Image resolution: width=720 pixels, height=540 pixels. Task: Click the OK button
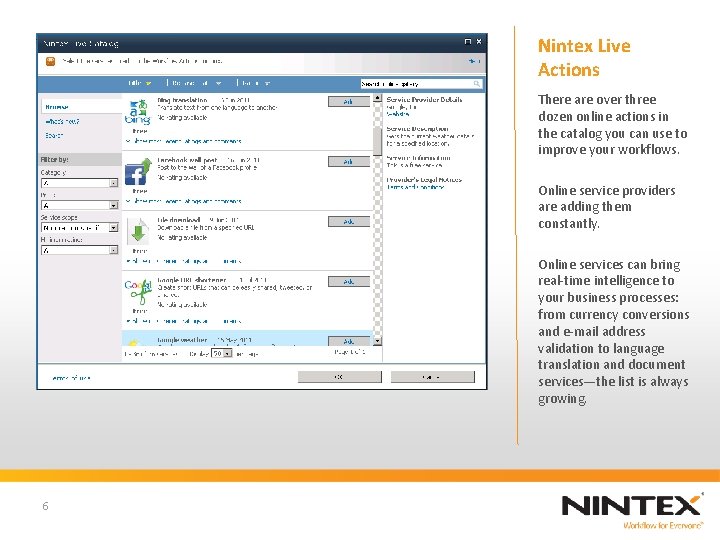[x=339, y=377]
